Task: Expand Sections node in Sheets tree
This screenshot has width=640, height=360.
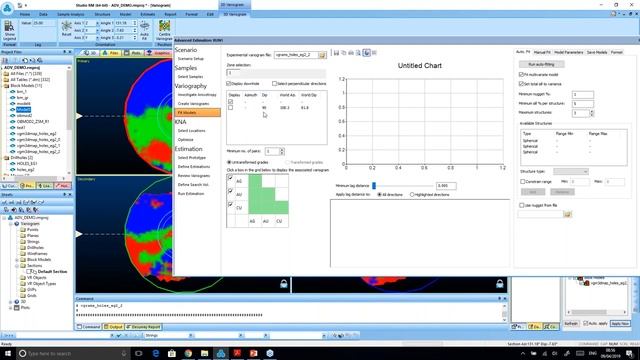Action: pyautogui.click(x=17, y=266)
